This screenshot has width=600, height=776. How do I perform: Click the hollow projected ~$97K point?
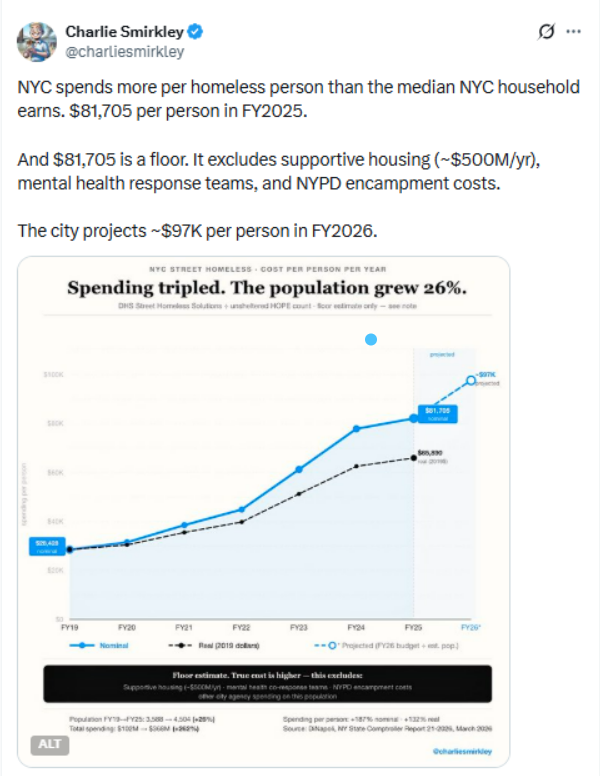(470, 379)
